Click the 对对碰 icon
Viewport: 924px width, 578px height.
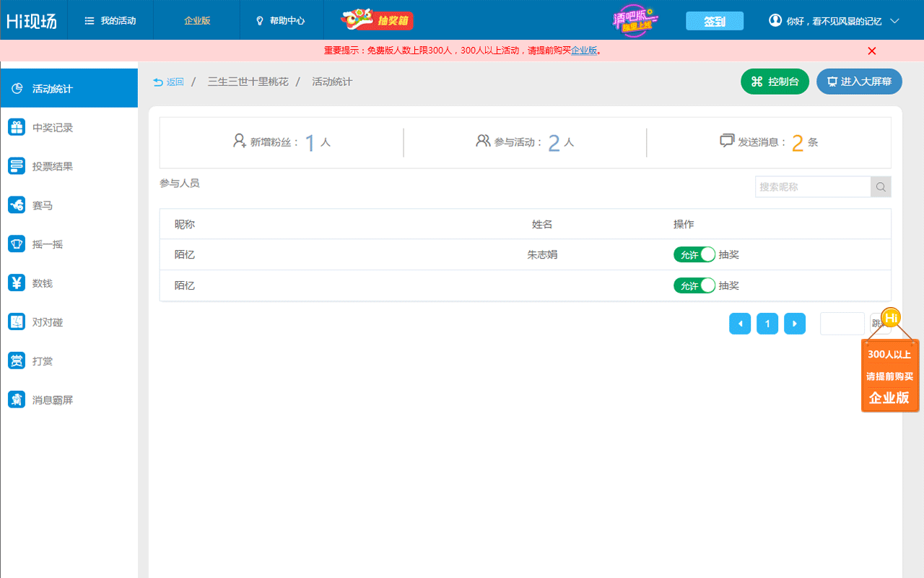click(17, 322)
